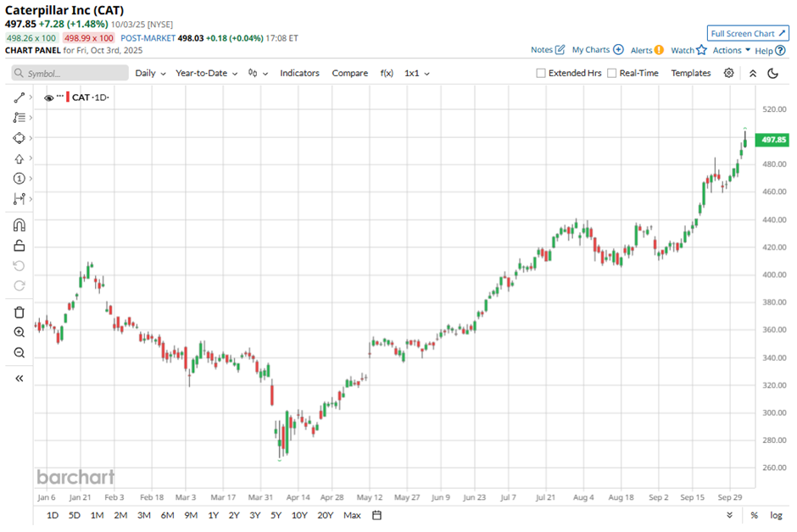The height and width of the screenshot is (532, 797).
Task: Toggle percent scale mode
Action: point(755,515)
